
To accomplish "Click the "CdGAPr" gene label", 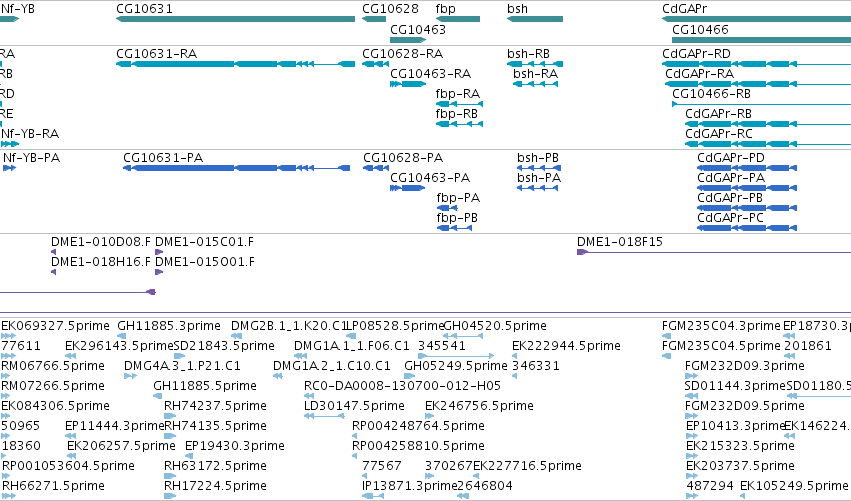I will pyautogui.click(x=684, y=9).
